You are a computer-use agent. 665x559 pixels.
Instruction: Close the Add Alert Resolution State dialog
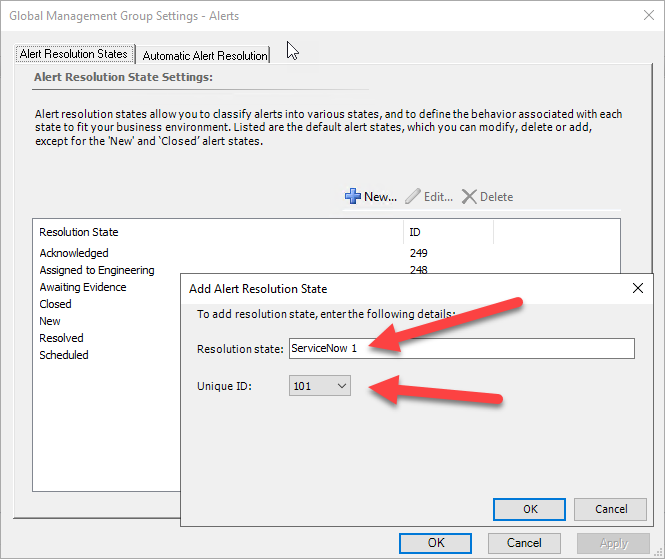click(637, 288)
